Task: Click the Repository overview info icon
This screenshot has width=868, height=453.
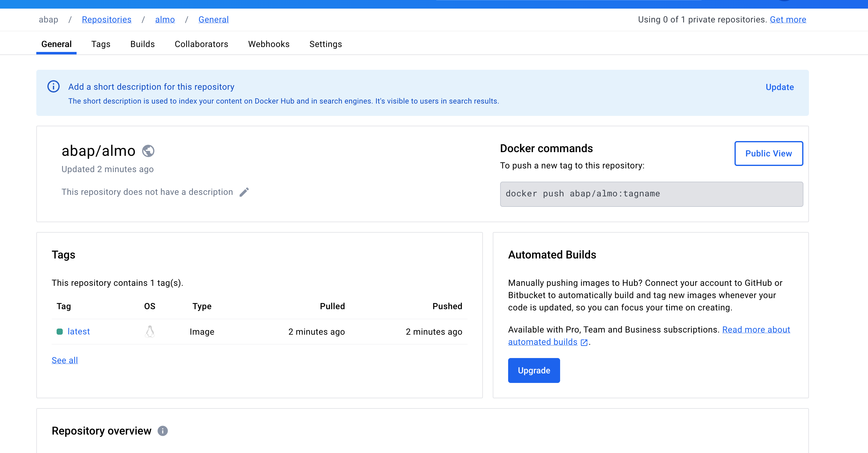Action: click(x=163, y=431)
